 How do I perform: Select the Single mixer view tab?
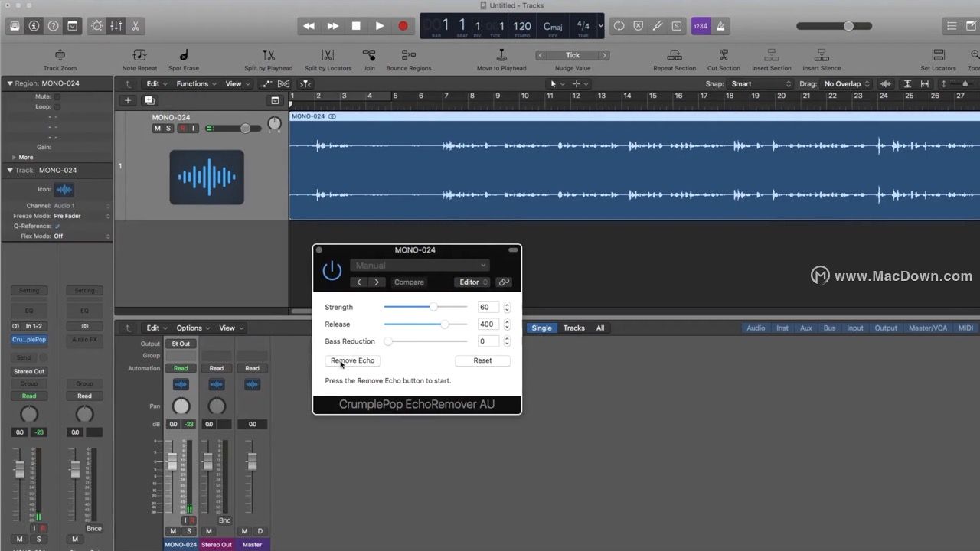[x=541, y=328]
